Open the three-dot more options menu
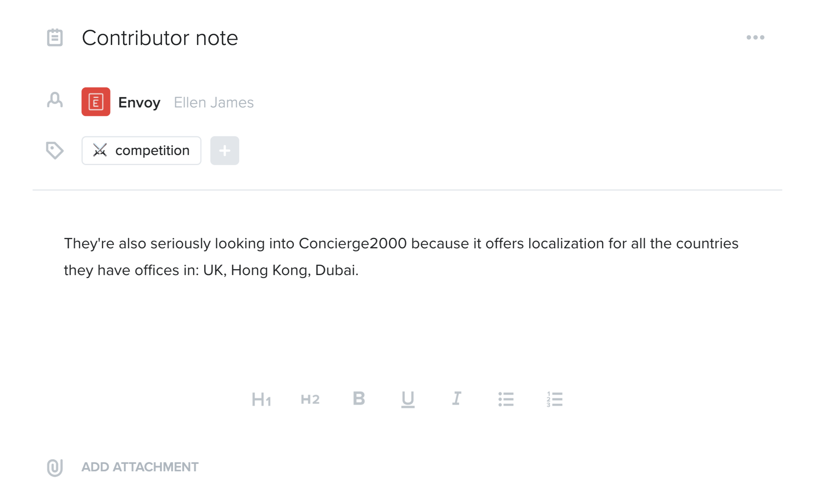The height and width of the screenshot is (504, 815). coord(755,37)
